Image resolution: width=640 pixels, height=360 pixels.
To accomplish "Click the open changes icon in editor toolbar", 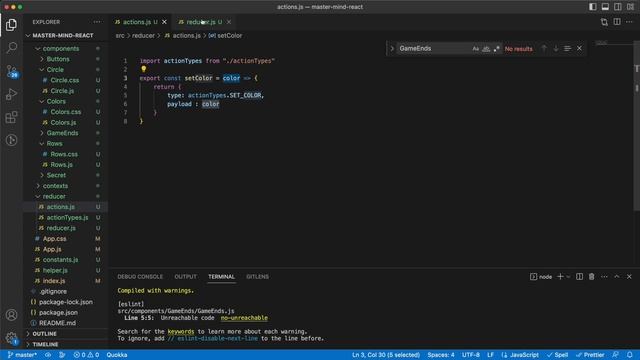I will pos(604,22).
